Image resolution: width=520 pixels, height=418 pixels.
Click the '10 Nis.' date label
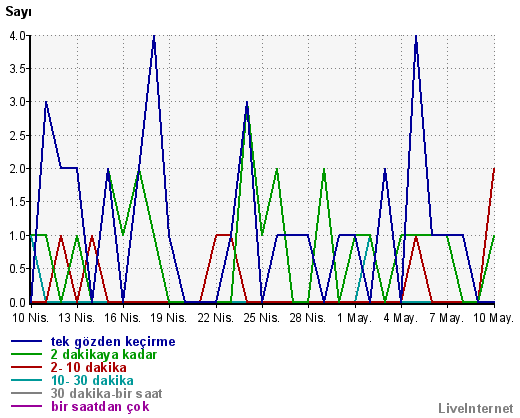pos(31,318)
